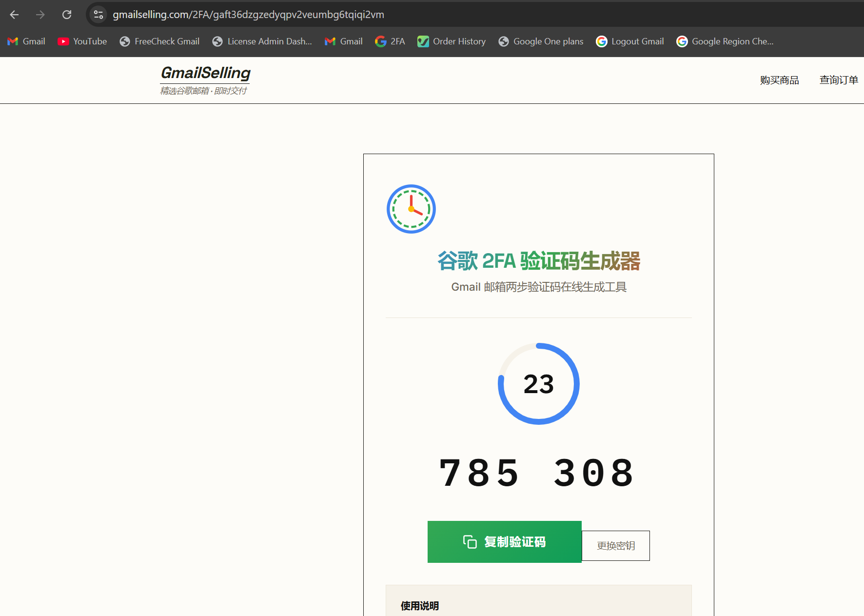The width and height of the screenshot is (864, 616).
Task: Click the clock logo icon
Action: (x=411, y=209)
